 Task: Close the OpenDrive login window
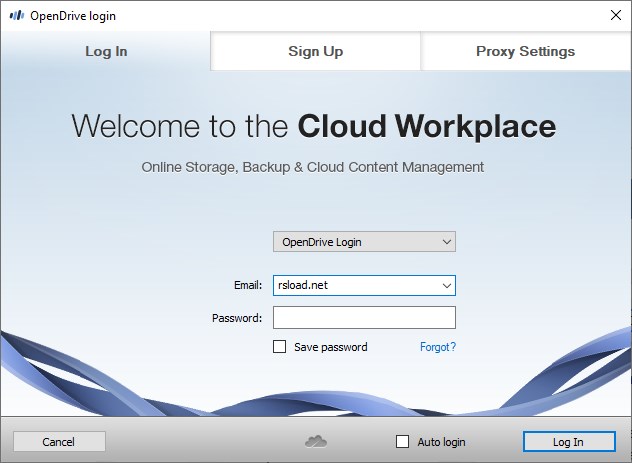pos(615,15)
